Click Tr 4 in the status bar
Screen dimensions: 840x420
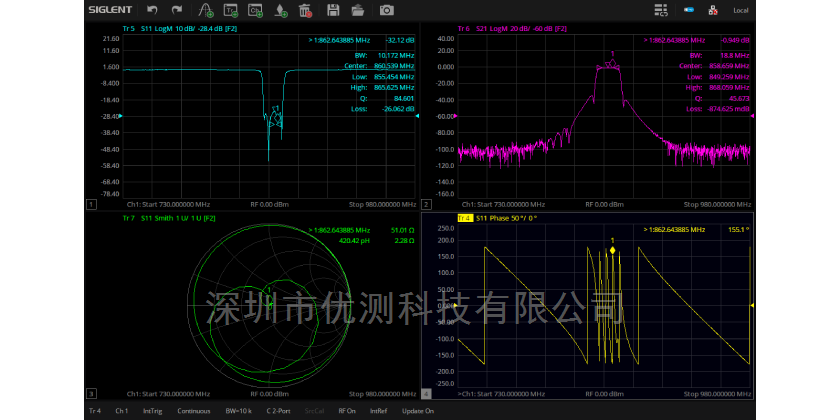(x=95, y=411)
